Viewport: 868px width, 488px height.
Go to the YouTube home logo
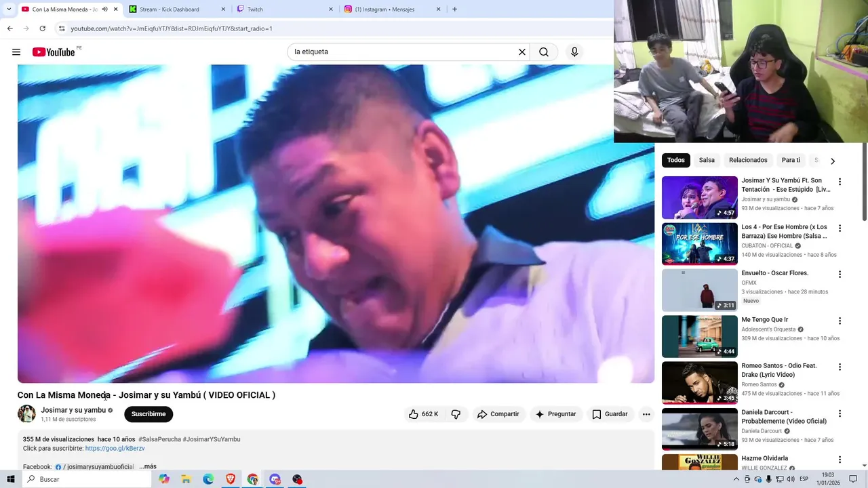(x=54, y=52)
